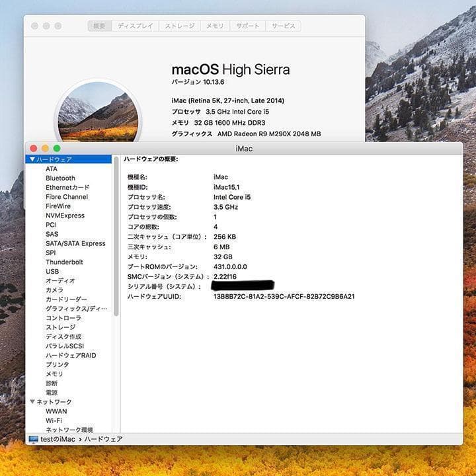The width and height of the screenshot is (476, 476).
Task: Select Bluetooth in the sidebar
Action: tap(60, 178)
